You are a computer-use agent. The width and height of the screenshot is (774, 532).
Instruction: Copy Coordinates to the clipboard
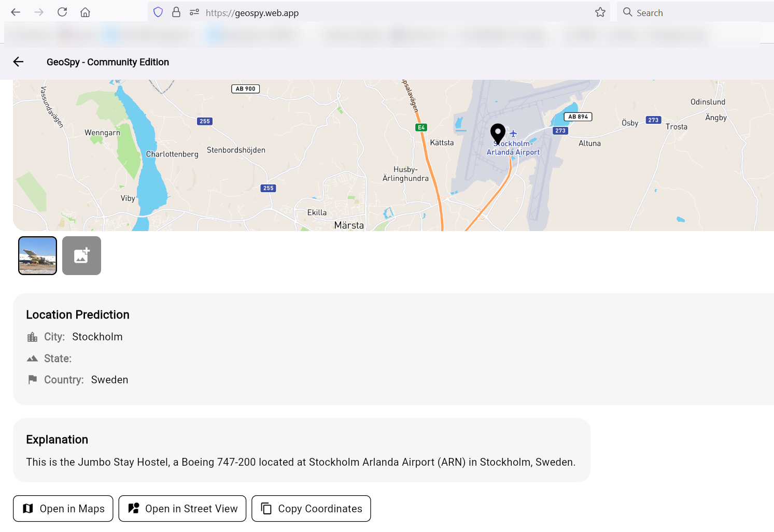point(311,509)
